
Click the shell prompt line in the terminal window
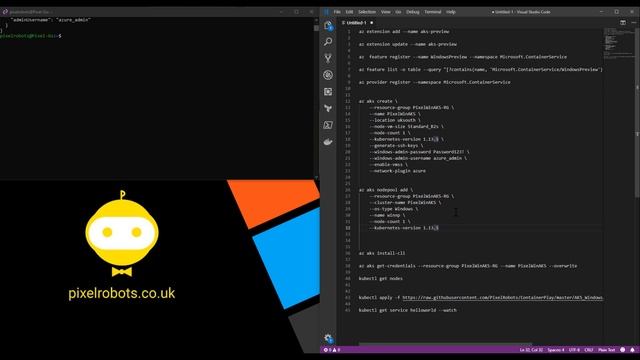(31, 36)
